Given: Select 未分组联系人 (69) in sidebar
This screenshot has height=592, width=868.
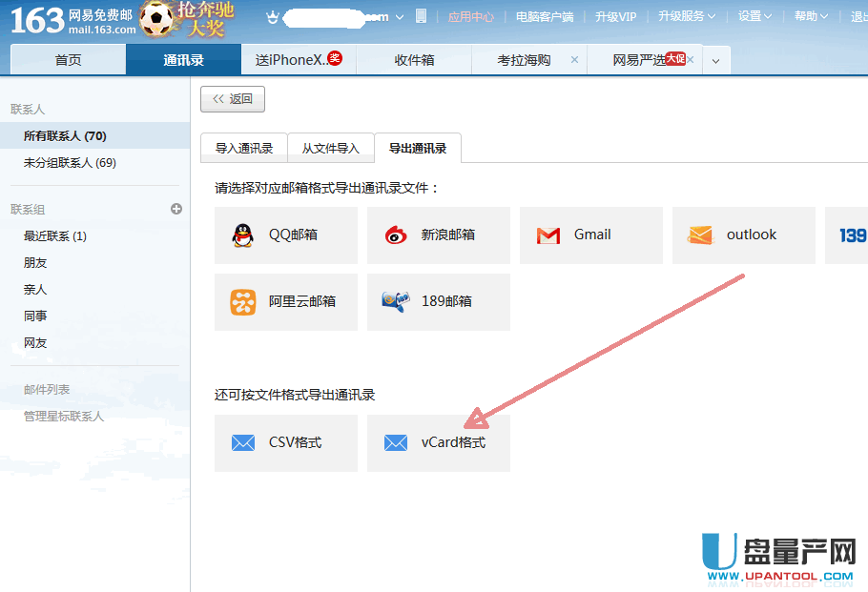Looking at the screenshot, I should coord(70,163).
